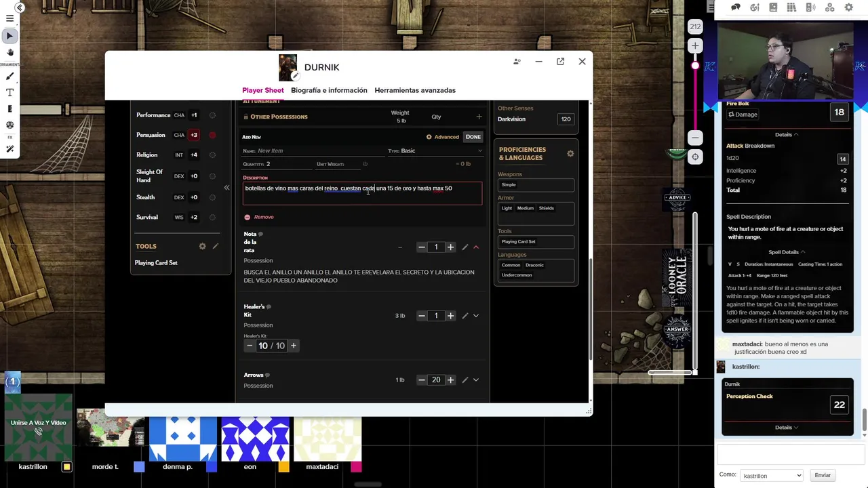This screenshot has width=868, height=488.
Task: Click Remove item link
Action: click(259, 217)
